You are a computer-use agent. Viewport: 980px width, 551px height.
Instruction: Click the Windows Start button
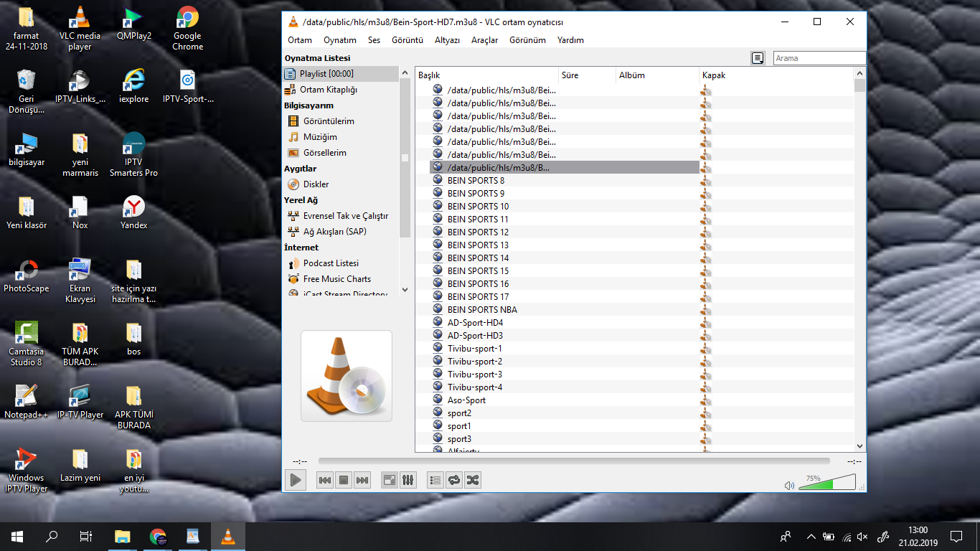pyautogui.click(x=17, y=536)
